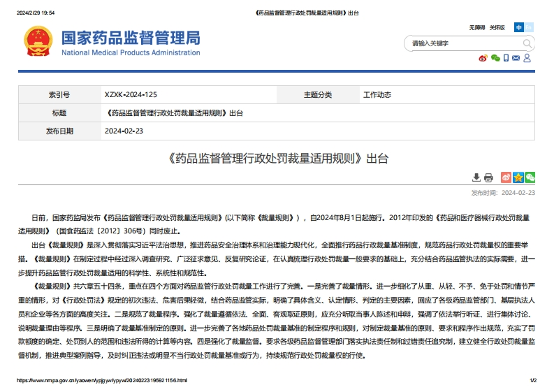Switch language to 中 (Chinese)
The width and height of the screenshot is (554, 392).
tap(518, 27)
